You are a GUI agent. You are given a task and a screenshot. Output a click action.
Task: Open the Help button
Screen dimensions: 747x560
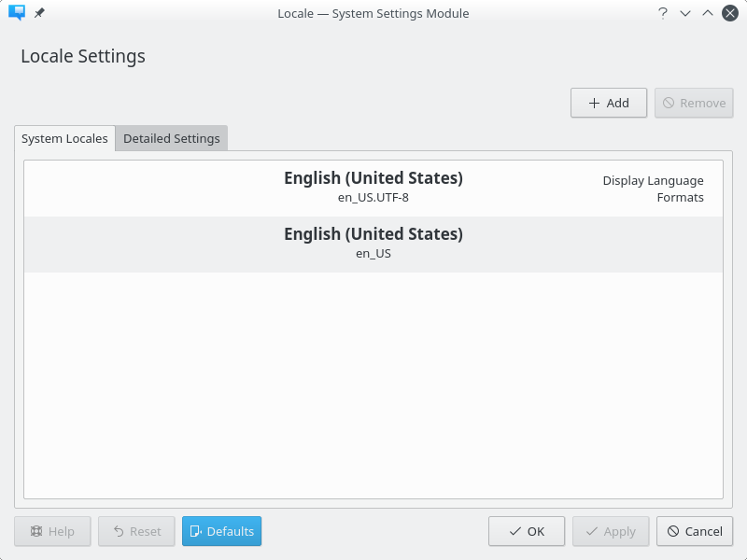coord(52,531)
